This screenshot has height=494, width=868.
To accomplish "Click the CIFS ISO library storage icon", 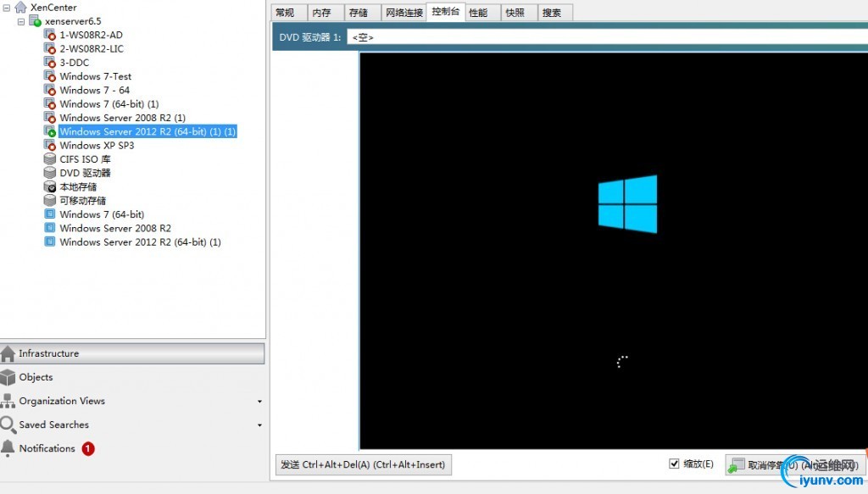I will pos(50,158).
